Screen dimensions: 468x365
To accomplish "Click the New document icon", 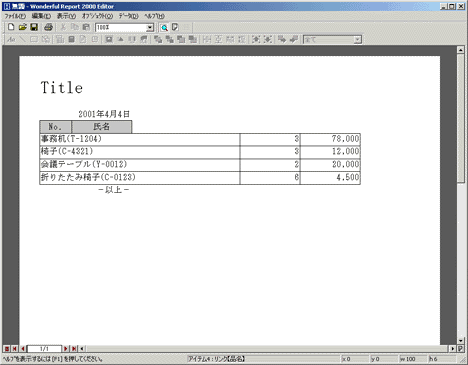I will point(11,27).
